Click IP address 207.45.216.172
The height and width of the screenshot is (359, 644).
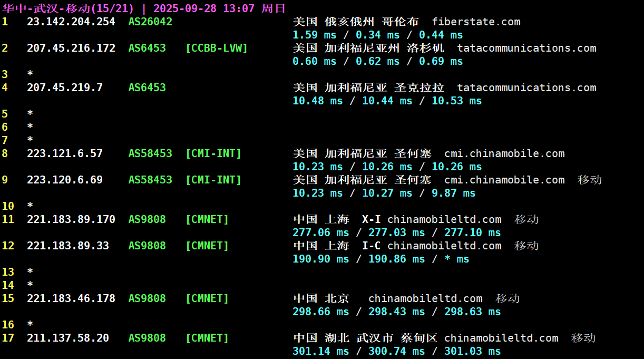tap(71, 48)
